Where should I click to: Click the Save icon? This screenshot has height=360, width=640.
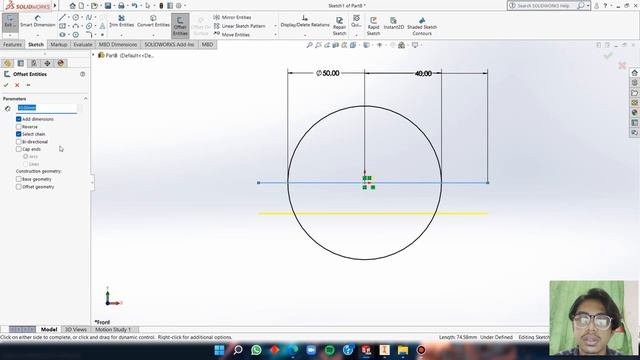(108, 6)
